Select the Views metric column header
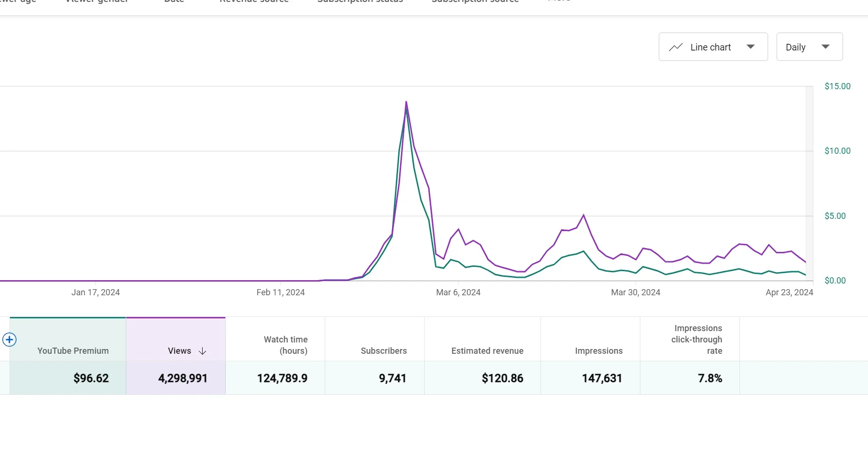This screenshot has height=466, width=868. 176,340
